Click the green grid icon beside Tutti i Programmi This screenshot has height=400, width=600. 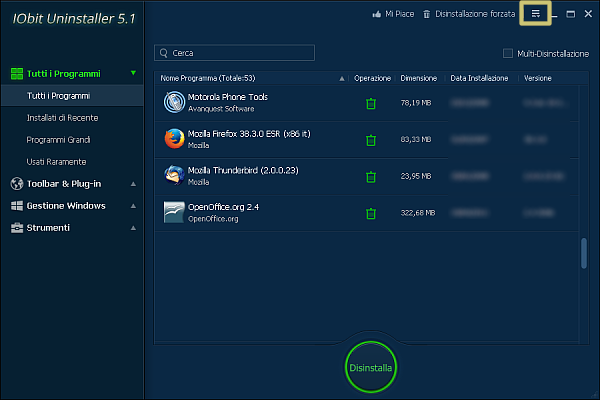click(17, 73)
